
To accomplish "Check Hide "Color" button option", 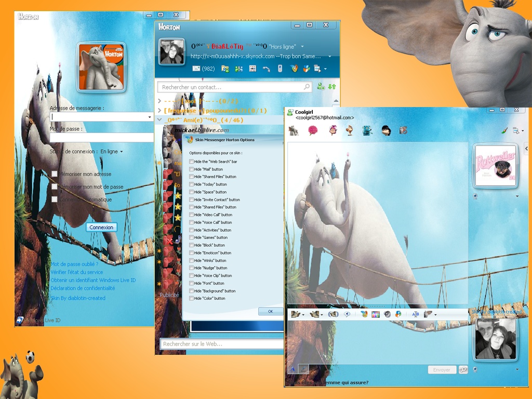I will point(191,298).
